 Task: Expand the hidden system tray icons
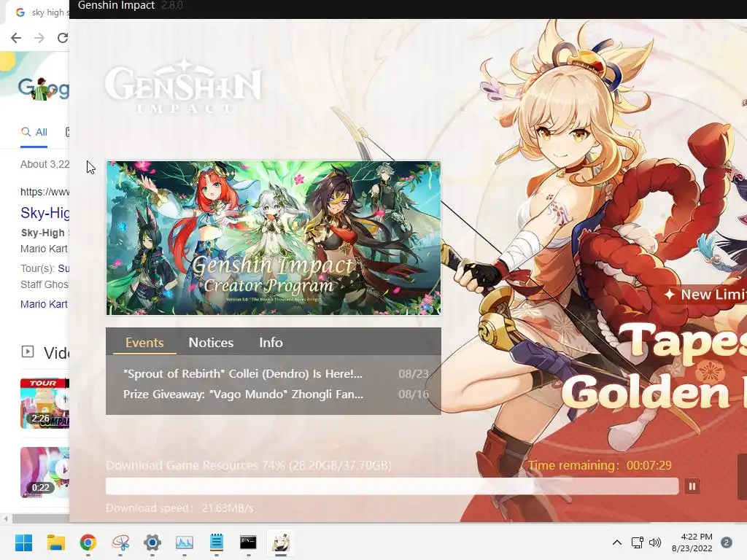pos(617,542)
